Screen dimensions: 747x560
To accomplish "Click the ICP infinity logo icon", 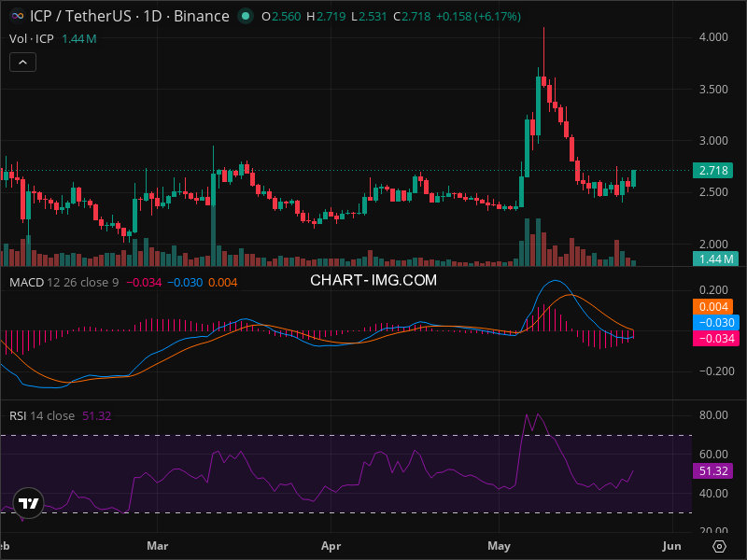I will (18, 16).
